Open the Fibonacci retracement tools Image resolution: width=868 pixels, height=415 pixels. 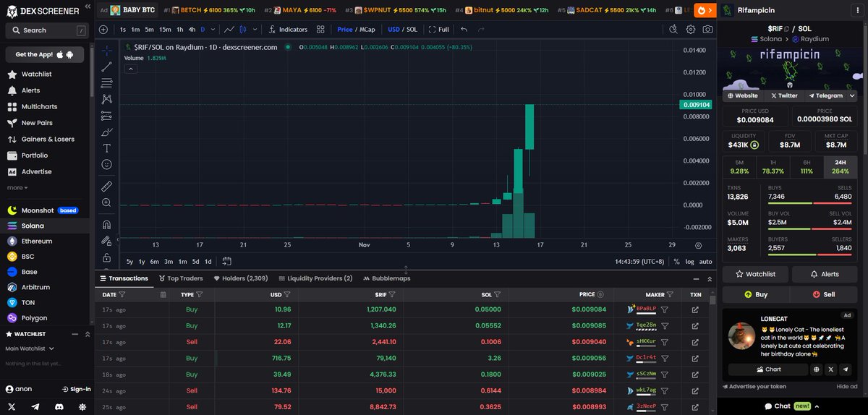pos(107,82)
